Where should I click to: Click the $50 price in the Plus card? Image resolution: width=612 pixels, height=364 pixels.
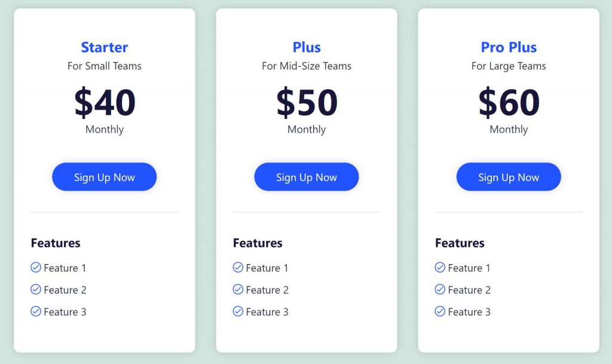tap(307, 102)
